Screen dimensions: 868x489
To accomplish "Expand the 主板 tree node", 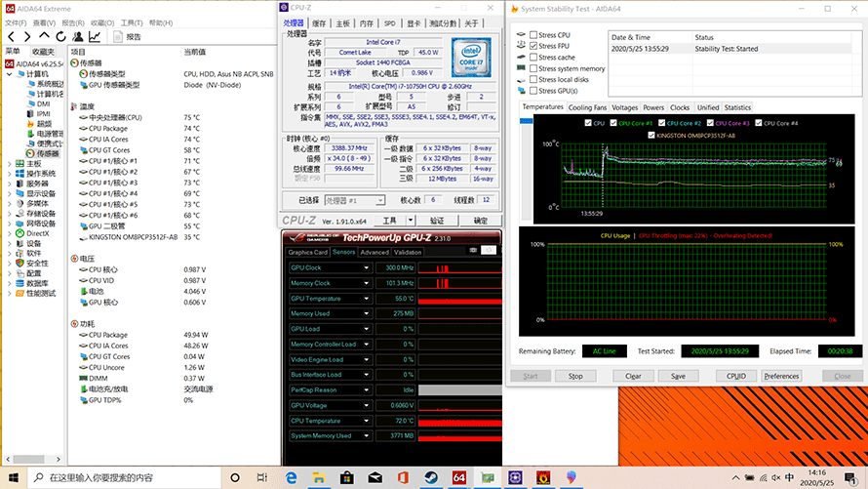I will [x=10, y=163].
